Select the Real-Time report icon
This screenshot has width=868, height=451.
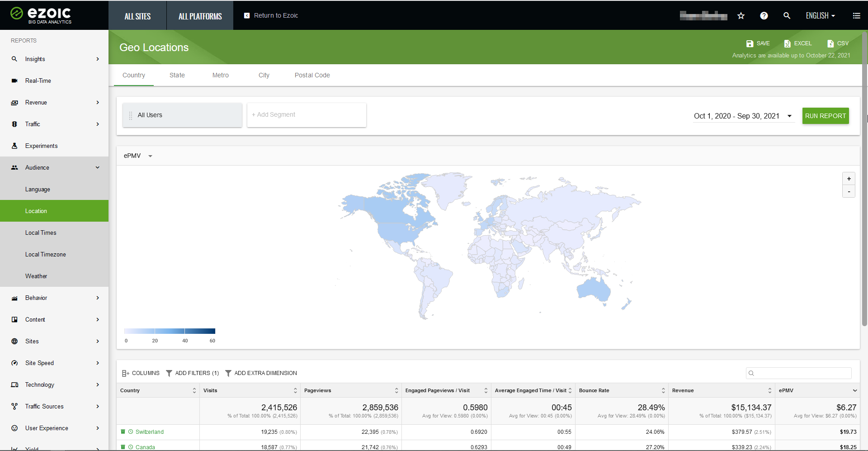pos(14,81)
